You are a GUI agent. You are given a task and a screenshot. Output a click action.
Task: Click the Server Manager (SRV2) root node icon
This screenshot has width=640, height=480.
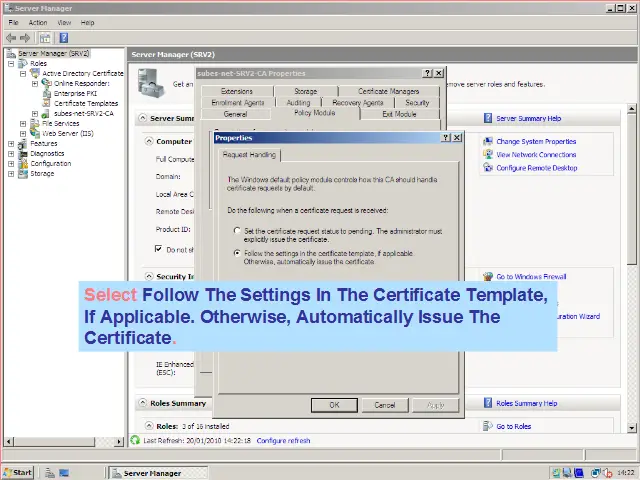[11, 53]
